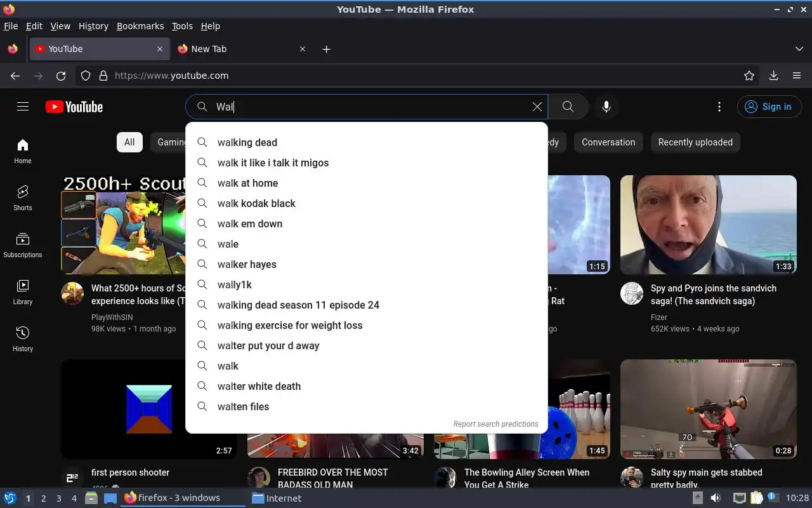Choose 'walking dead season 11 episode 24'
The width and height of the screenshot is (812, 508).
pyautogui.click(x=367, y=305)
